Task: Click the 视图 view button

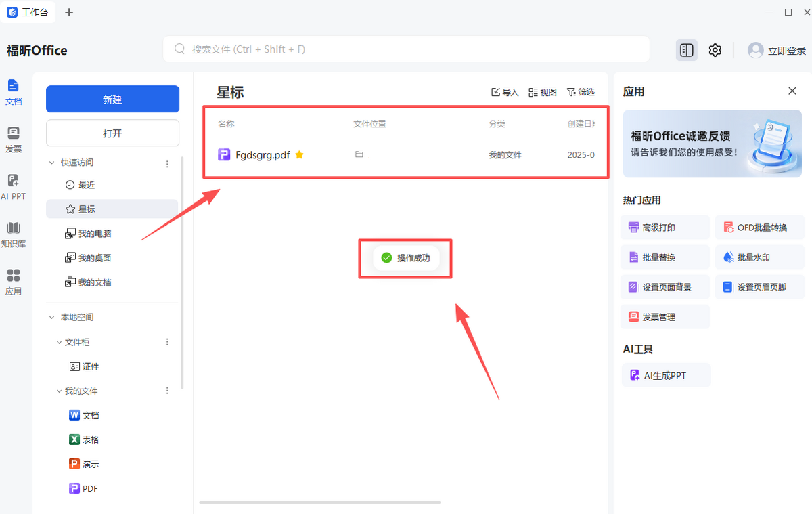Action: (x=543, y=92)
